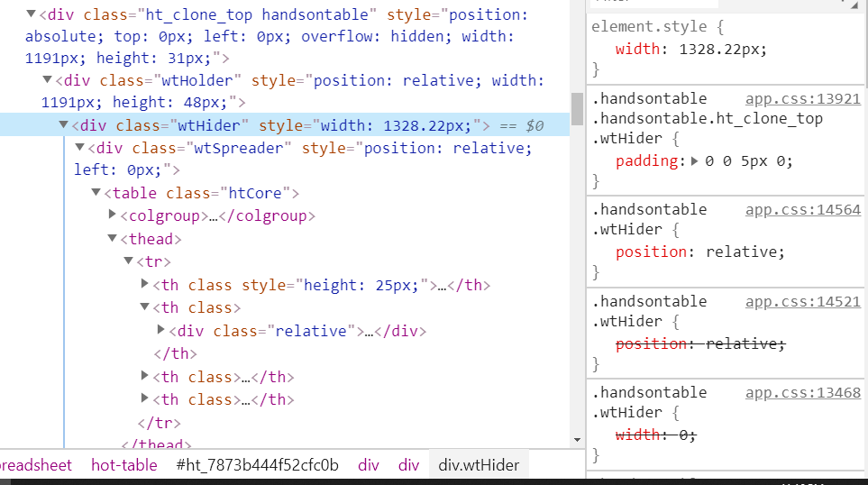
Task: Select the first plain div breadcrumb
Action: [x=369, y=465]
